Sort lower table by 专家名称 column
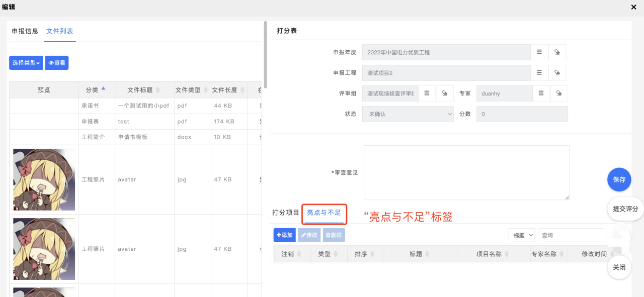644x297 pixels. click(561, 254)
